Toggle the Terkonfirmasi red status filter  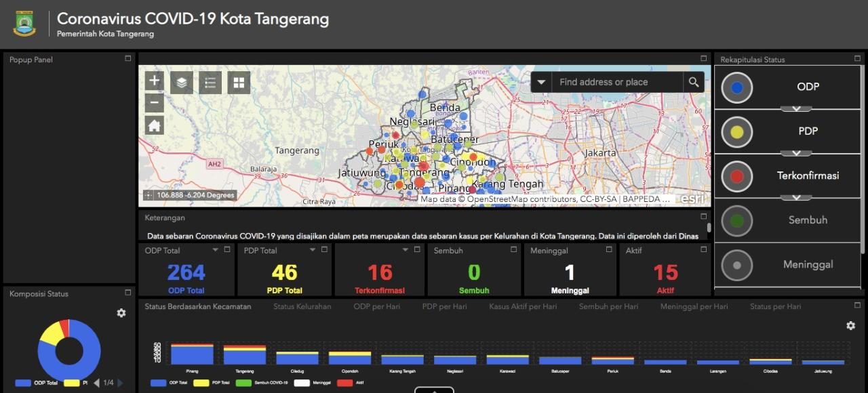tap(737, 176)
